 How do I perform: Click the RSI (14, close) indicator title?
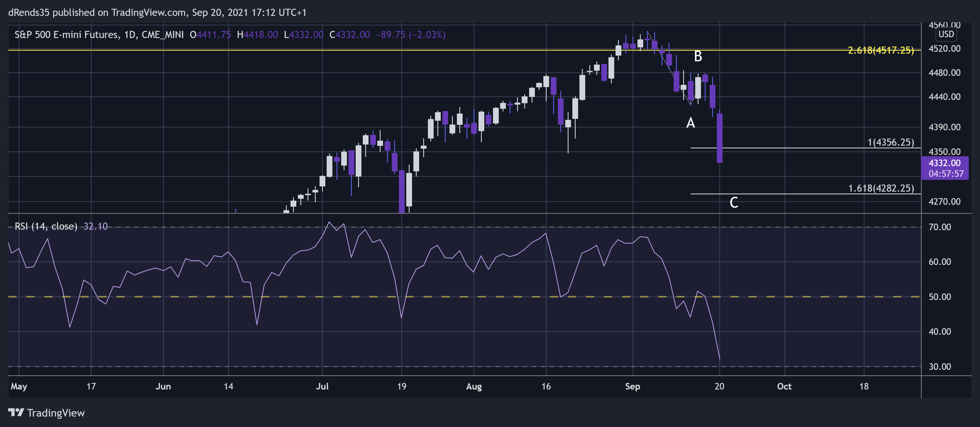(46, 226)
